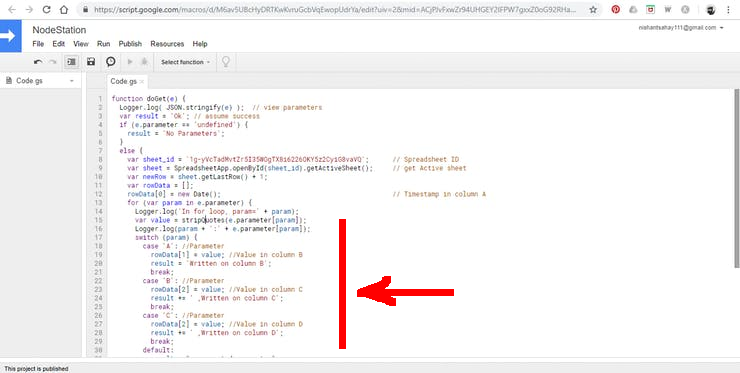Open the Help menu

tap(200, 44)
